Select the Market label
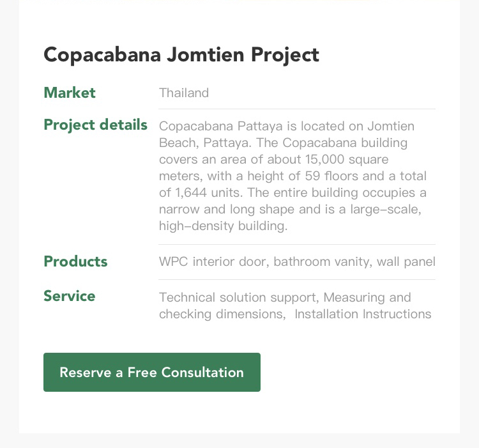The width and height of the screenshot is (479, 448). tap(70, 93)
